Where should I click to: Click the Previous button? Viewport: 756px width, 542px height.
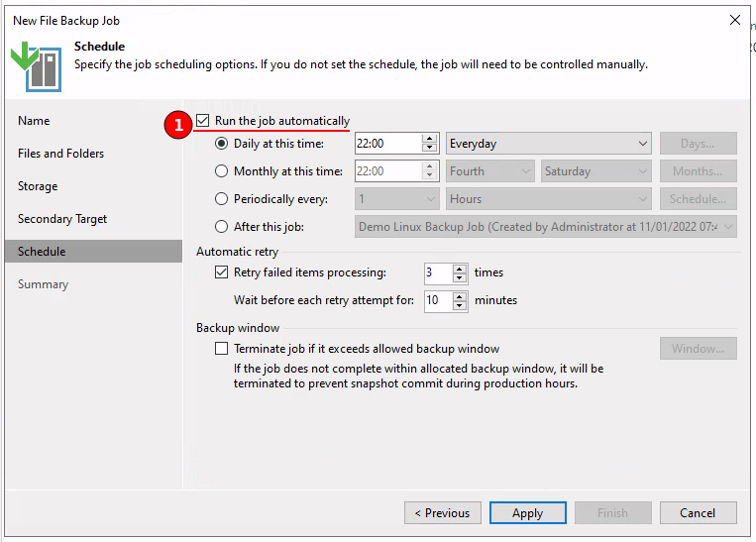443,512
